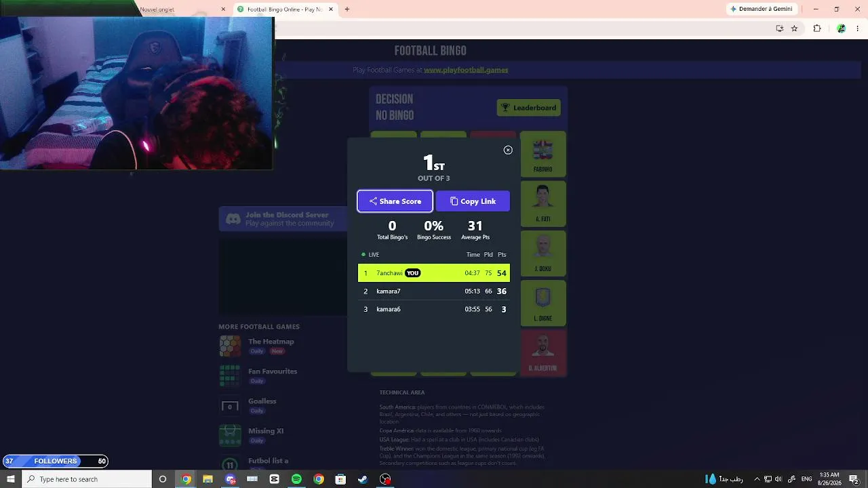Show hidden system tray icons
This screenshot has height=488, width=868.
coord(757,479)
